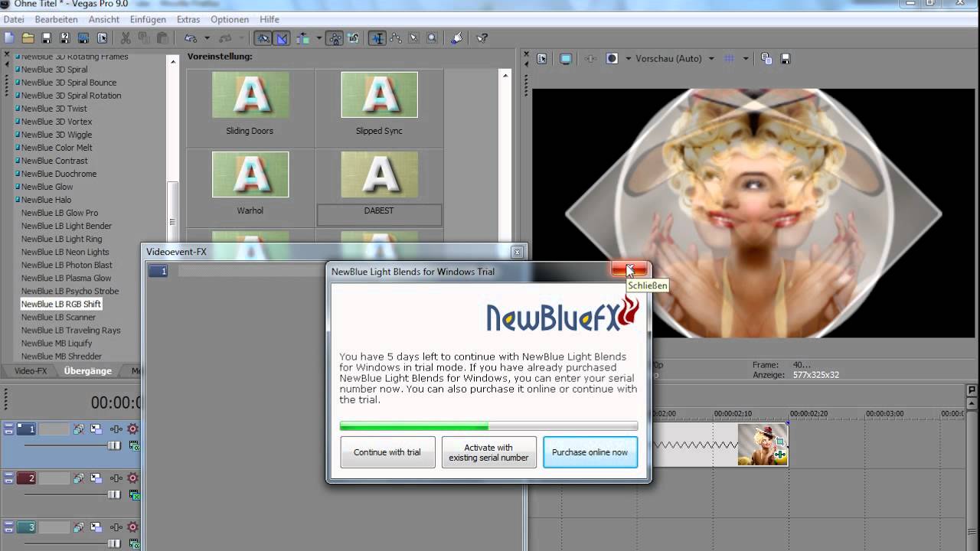Open track 2 Track FX icon

point(116,478)
